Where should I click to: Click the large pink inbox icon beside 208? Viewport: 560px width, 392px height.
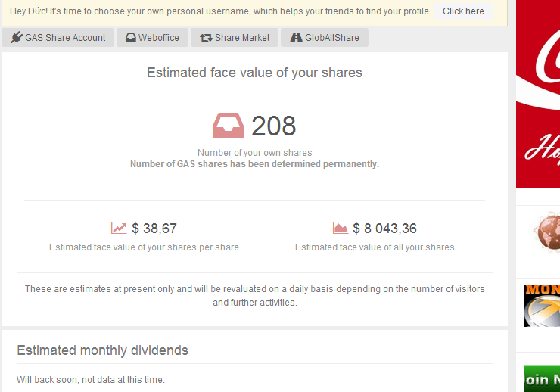[x=229, y=126]
